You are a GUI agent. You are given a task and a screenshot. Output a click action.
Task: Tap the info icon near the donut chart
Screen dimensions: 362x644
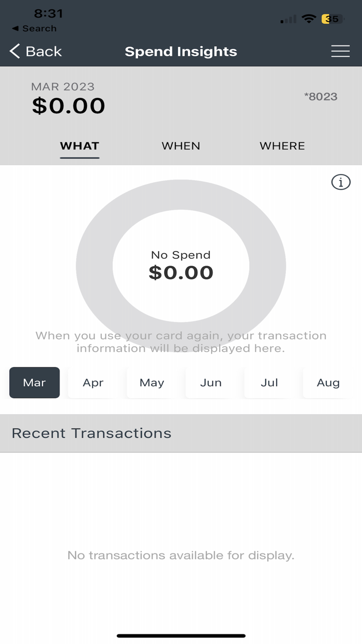click(340, 182)
